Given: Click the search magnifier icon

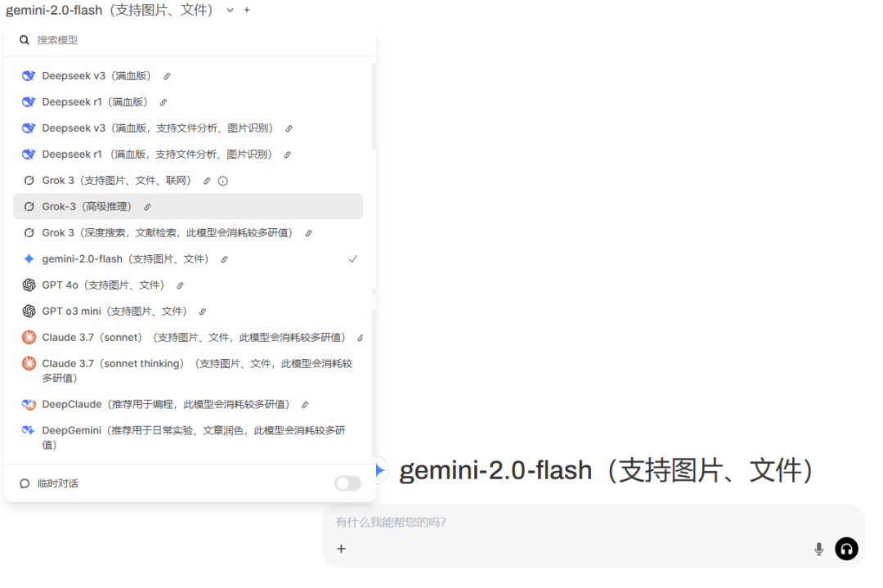Looking at the screenshot, I should coord(25,40).
